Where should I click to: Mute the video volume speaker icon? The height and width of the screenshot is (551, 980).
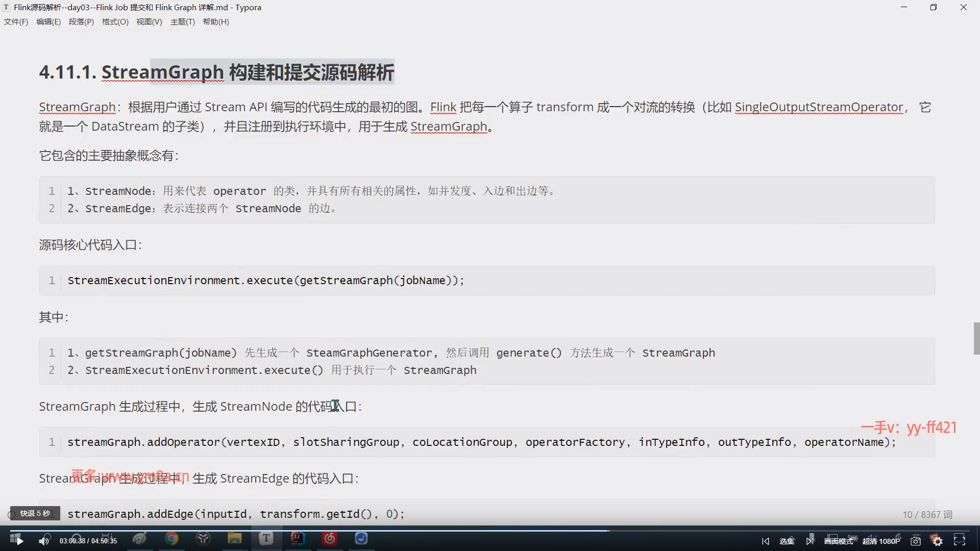pyautogui.click(x=44, y=541)
